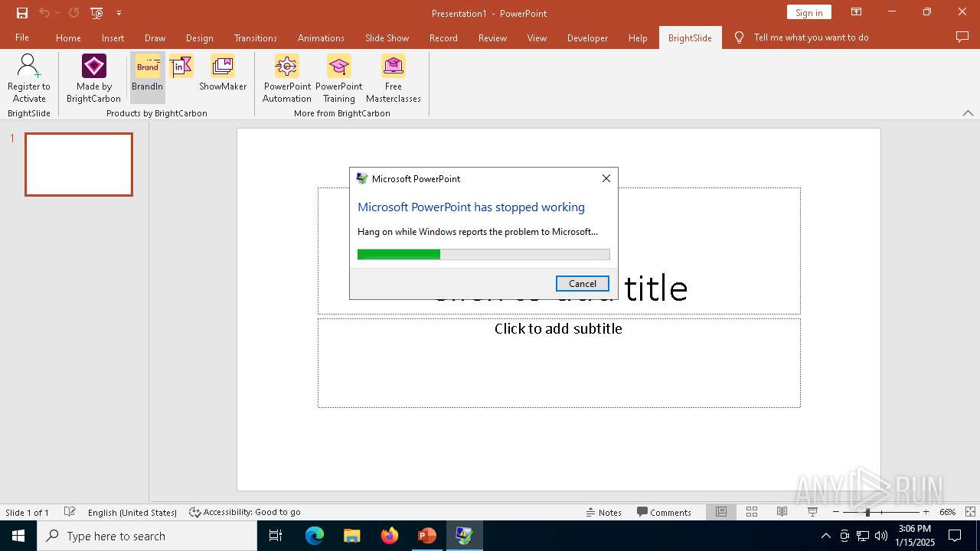Open the View tab

pyautogui.click(x=537, y=37)
